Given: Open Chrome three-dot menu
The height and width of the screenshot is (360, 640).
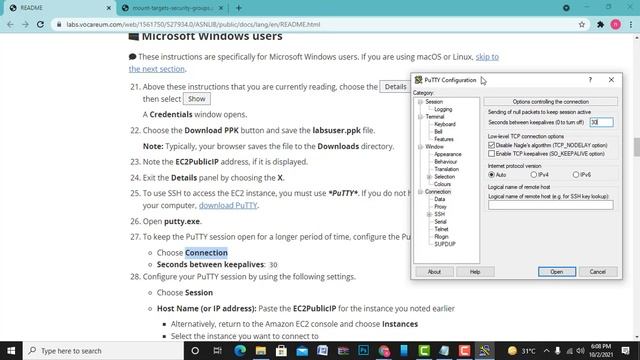Looking at the screenshot, I should (x=631, y=24).
